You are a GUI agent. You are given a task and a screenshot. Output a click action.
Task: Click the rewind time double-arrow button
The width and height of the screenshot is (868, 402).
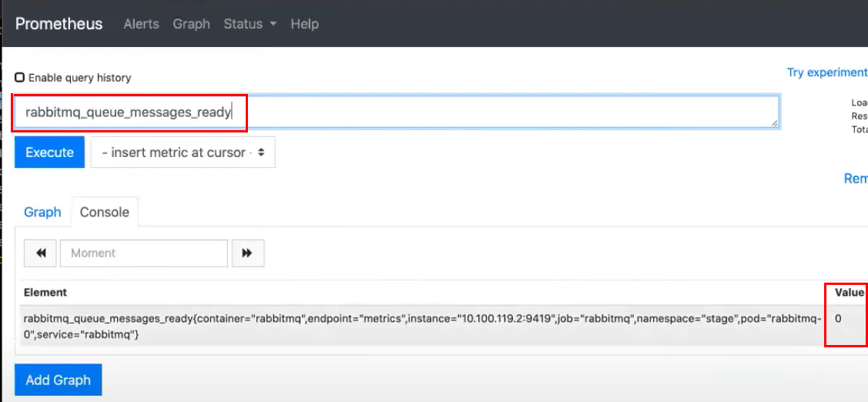[x=40, y=253]
